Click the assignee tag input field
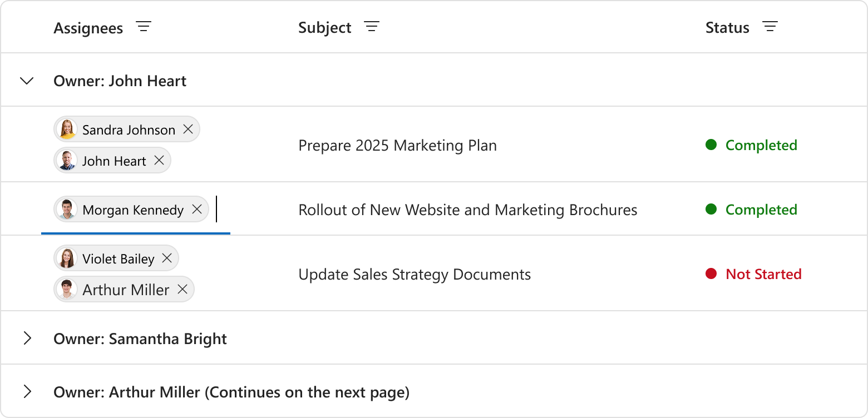This screenshot has width=868, height=418. tap(221, 210)
